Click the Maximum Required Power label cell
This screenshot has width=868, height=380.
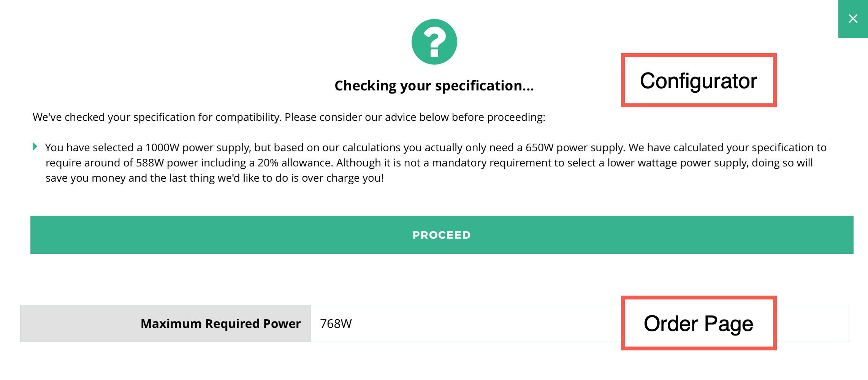(x=165, y=323)
